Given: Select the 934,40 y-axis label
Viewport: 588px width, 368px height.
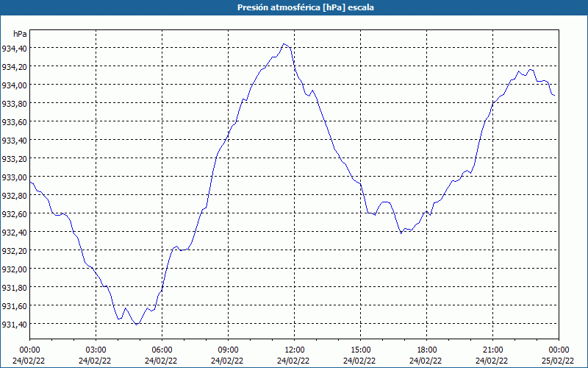Looking at the screenshot, I should point(14,48).
